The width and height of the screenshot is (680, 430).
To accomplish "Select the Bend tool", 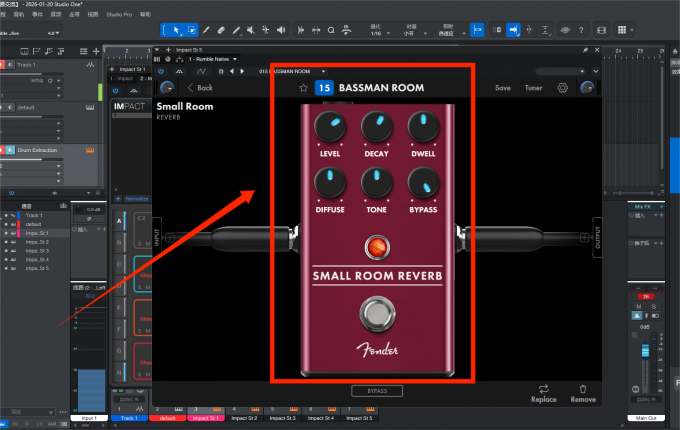I will click(x=265, y=30).
